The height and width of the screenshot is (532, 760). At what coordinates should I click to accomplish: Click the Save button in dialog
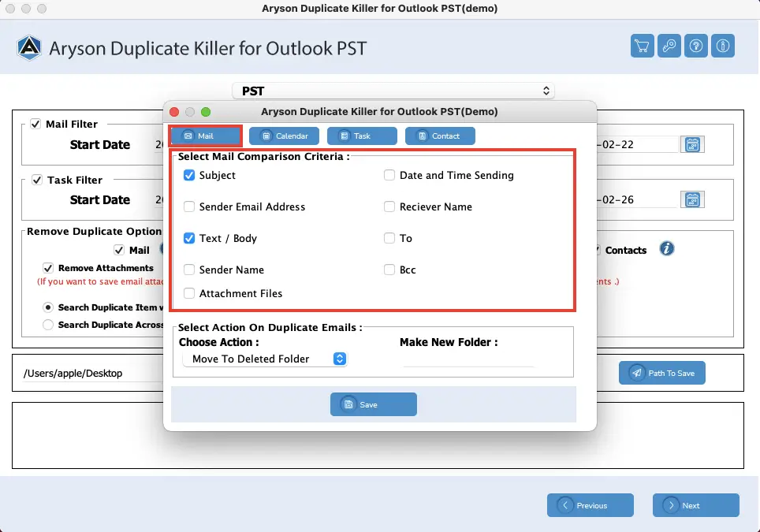pos(373,404)
